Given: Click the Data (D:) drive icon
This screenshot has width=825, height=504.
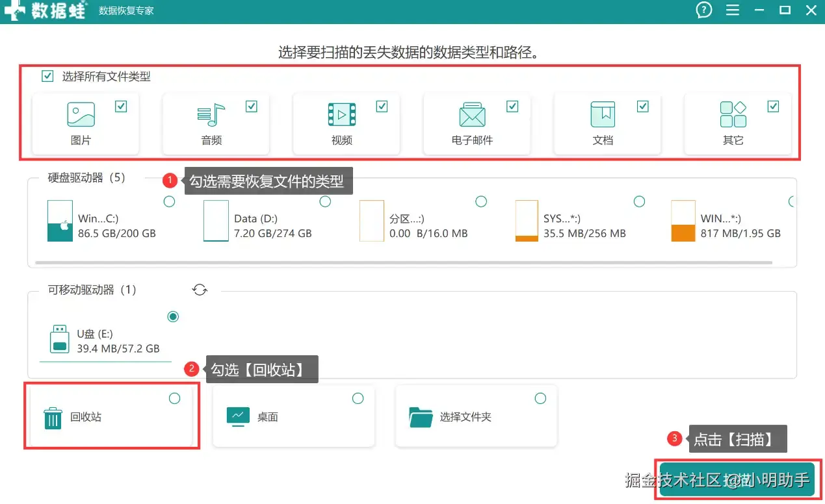Looking at the screenshot, I should pyautogui.click(x=216, y=221).
